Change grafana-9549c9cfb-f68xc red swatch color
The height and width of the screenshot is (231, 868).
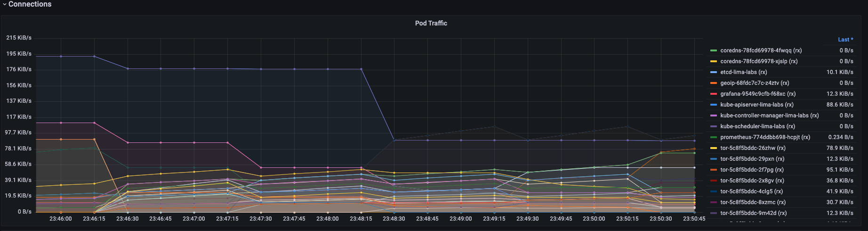click(714, 94)
